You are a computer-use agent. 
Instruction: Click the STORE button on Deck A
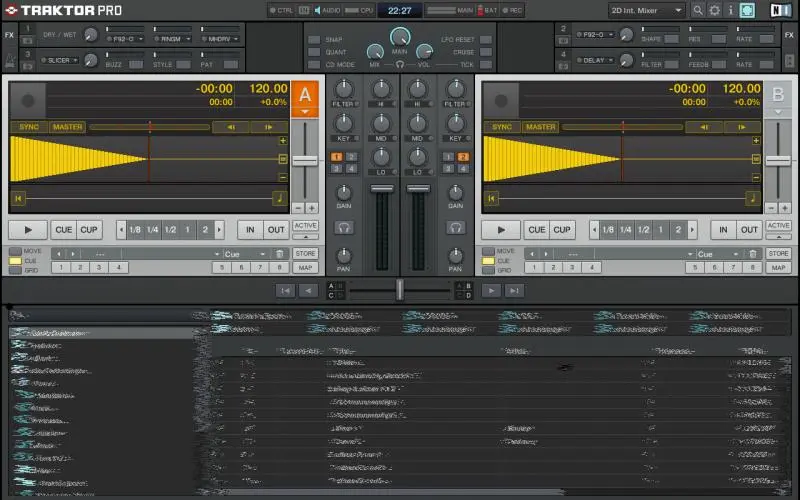tap(305, 254)
